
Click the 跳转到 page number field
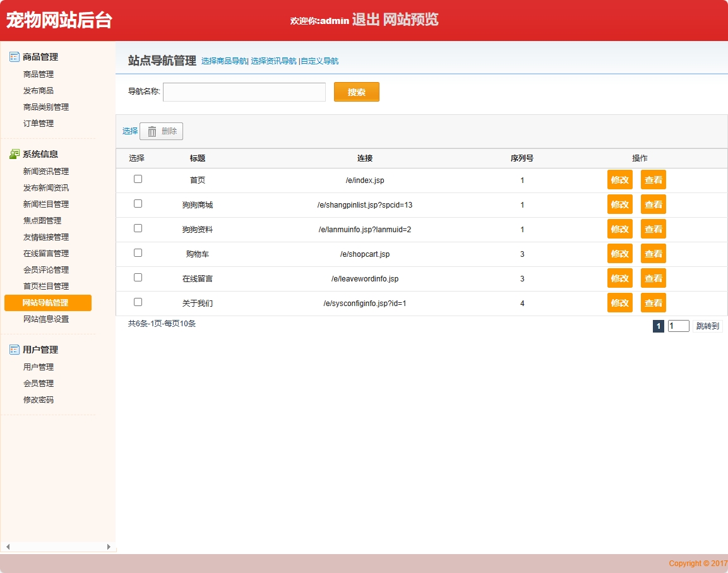[678, 326]
